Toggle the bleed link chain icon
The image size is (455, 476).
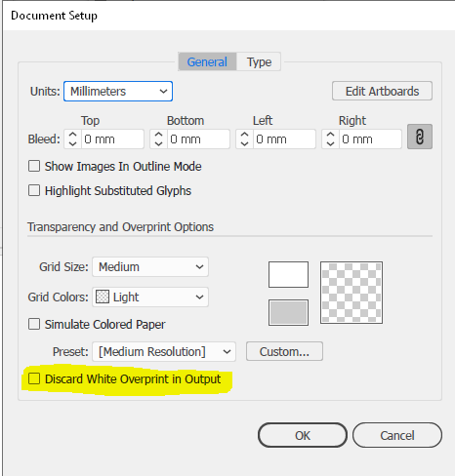click(x=420, y=137)
